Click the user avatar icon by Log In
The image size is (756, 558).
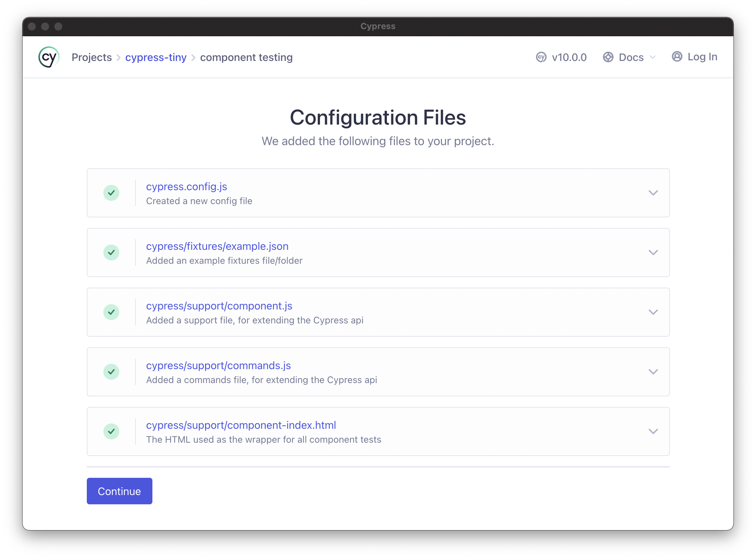pyautogui.click(x=676, y=56)
